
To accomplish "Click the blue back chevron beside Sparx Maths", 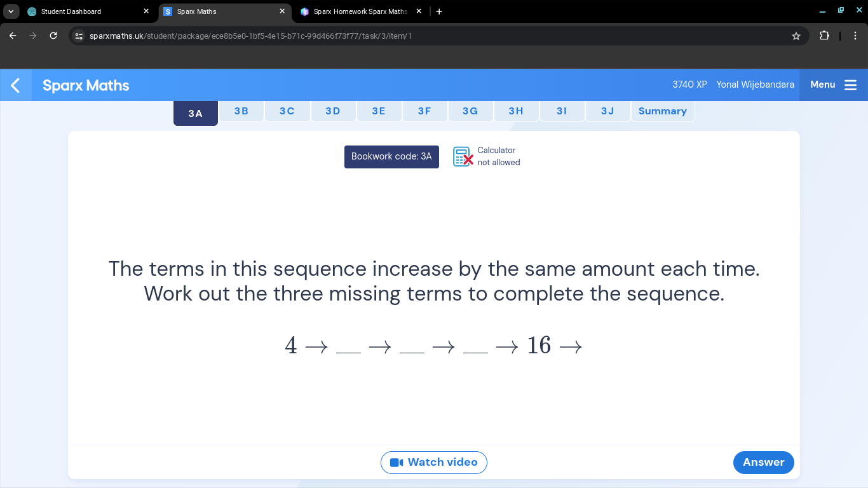I will point(15,85).
